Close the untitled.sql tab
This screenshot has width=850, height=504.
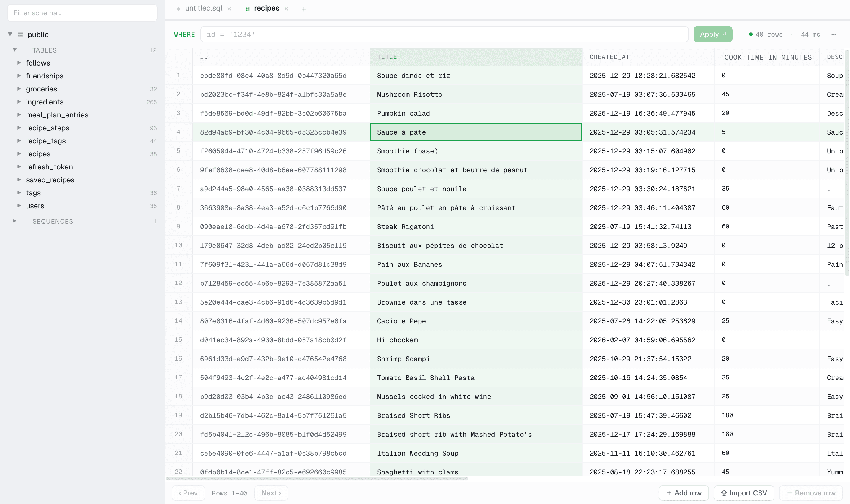pyautogui.click(x=229, y=9)
